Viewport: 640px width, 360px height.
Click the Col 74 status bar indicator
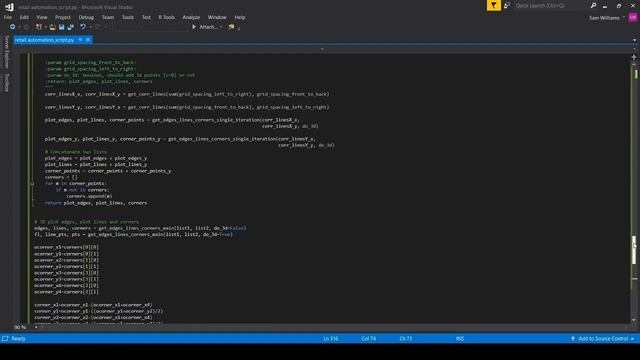click(369, 338)
